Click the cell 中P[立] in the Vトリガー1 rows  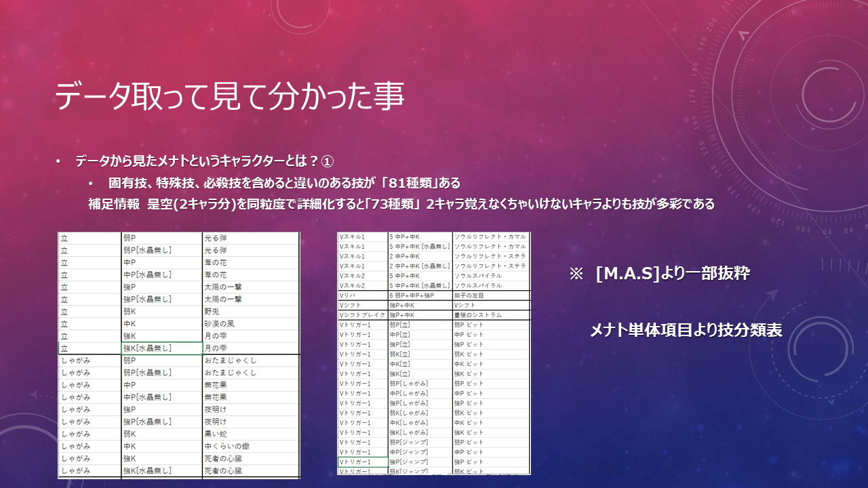point(420,335)
